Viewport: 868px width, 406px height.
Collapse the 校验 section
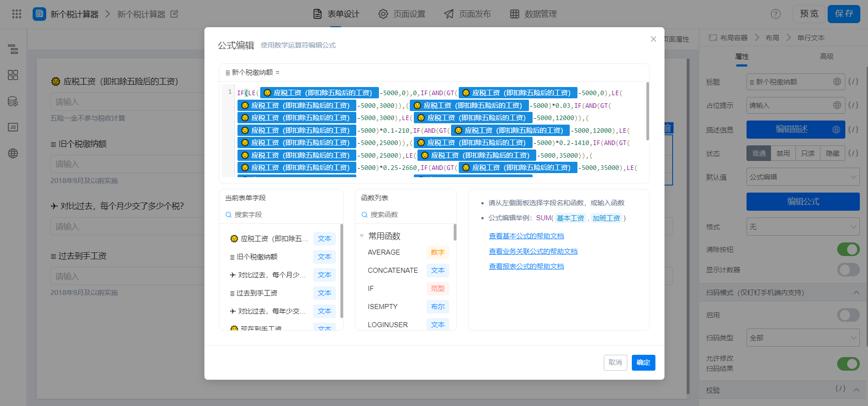[856, 390]
